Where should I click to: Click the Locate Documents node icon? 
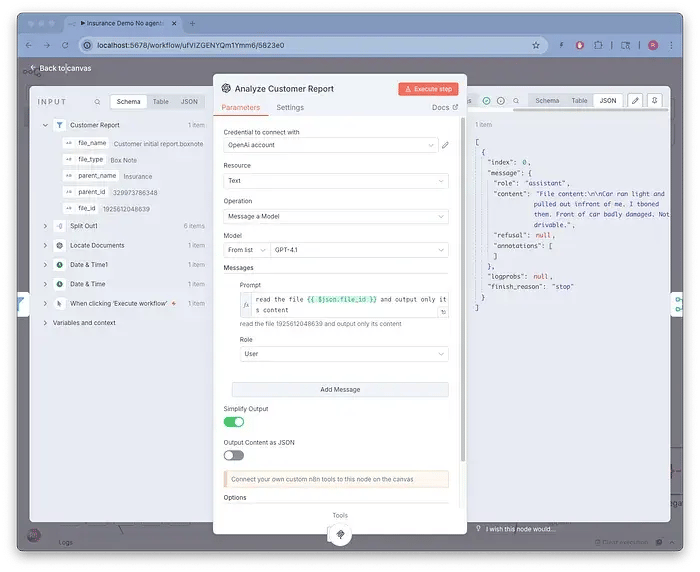pos(59,245)
